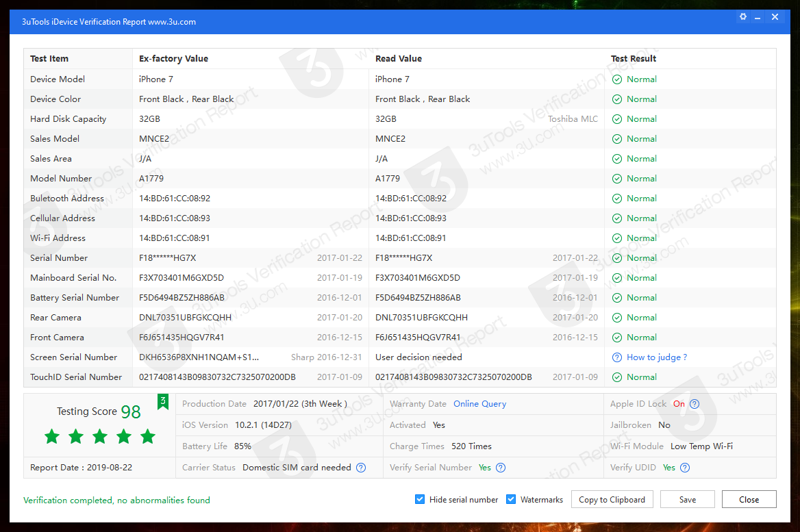Click the truncated screen serial DKH6536P8XNH1NQAM+S1...
Viewport: 800px width, 532px height.
point(199,357)
